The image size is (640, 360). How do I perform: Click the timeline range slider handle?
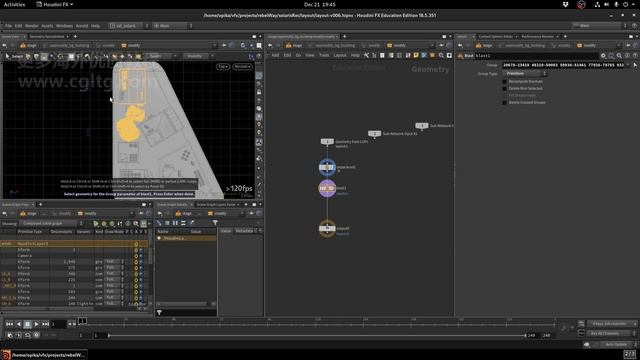(x=109, y=336)
